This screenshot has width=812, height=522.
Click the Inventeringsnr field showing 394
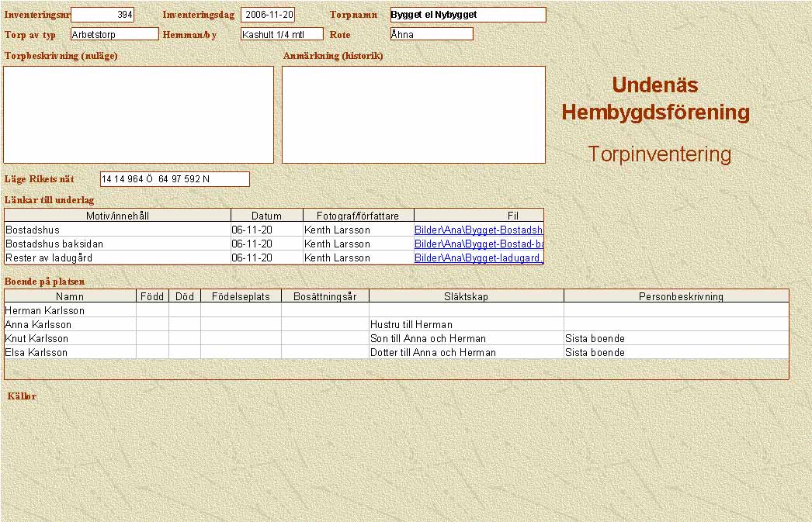click(x=102, y=15)
